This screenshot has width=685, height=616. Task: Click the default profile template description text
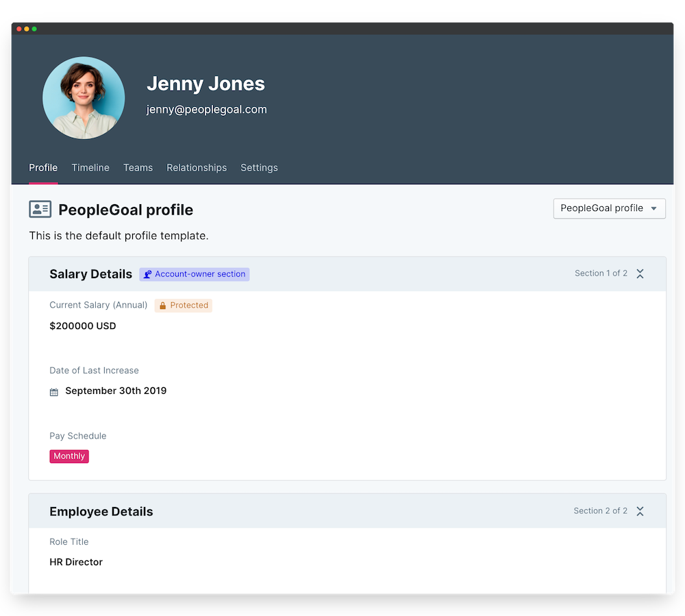click(x=119, y=236)
